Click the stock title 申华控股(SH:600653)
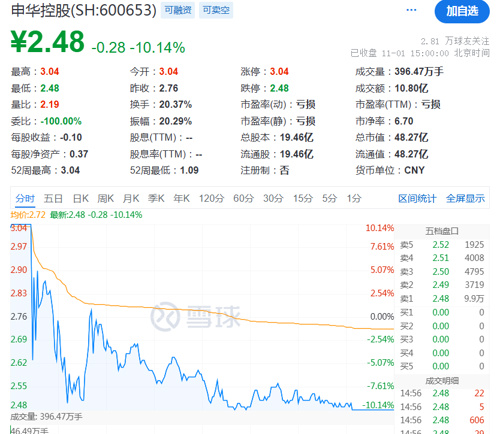 [84, 10]
